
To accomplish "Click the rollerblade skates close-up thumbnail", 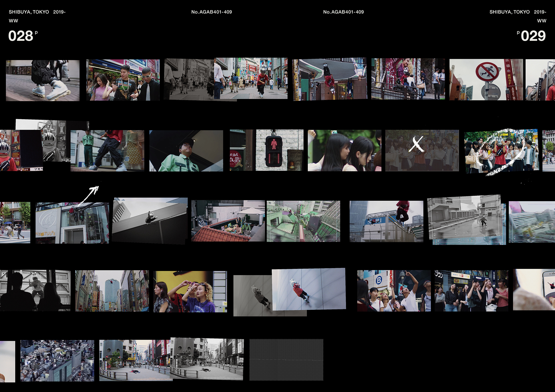I will click(43, 80).
